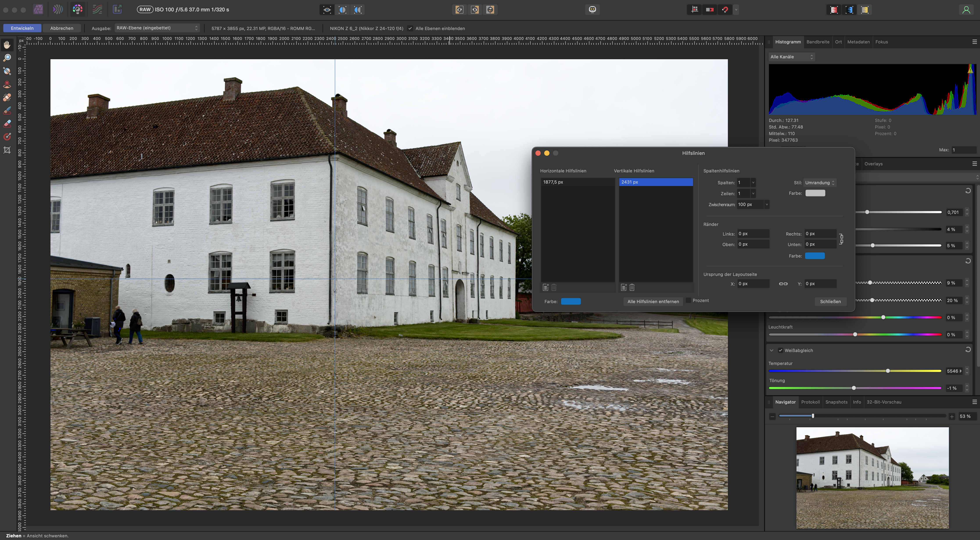Screen dimensions: 980x540
Task: Click the sync after button
Action: point(475,10)
